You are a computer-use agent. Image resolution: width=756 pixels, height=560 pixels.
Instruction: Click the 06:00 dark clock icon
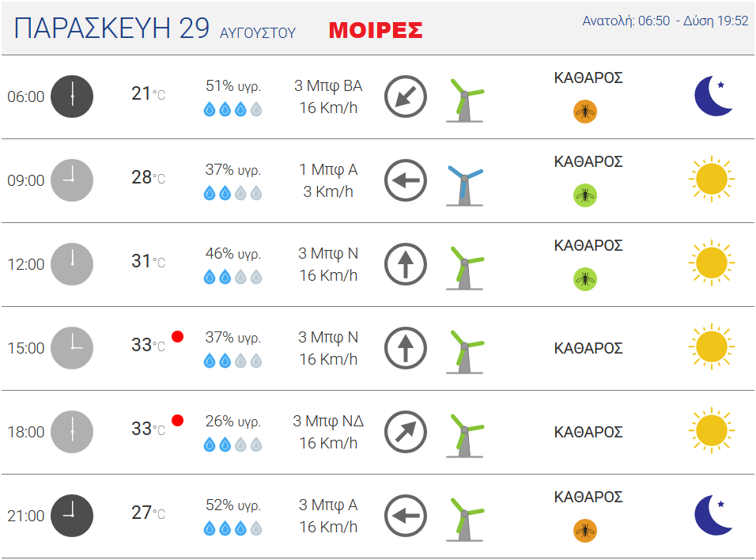pyautogui.click(x=72, y=96)
